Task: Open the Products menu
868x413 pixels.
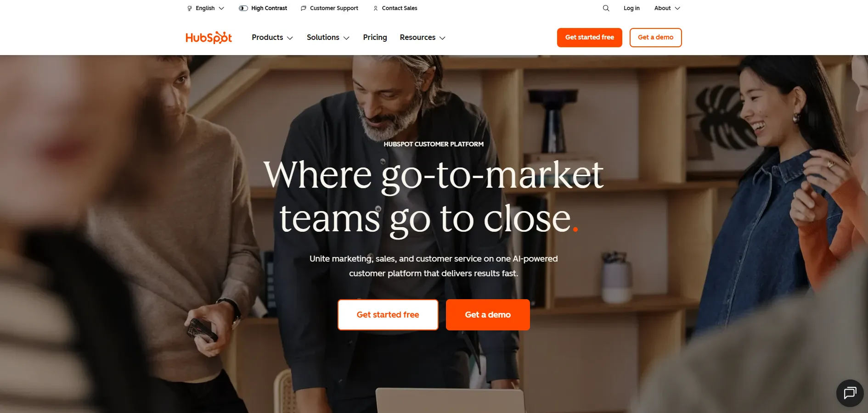Action: point(272,38)
